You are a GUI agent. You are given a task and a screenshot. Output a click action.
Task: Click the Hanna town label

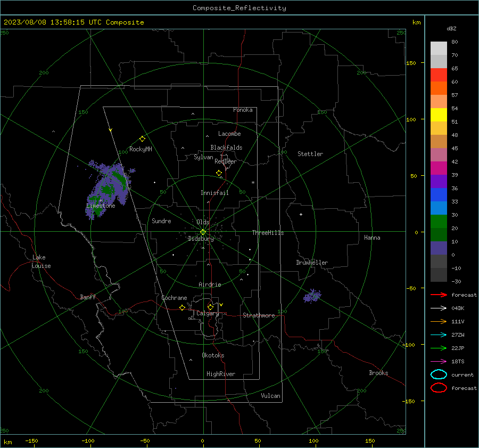click(x=372, y=238)
